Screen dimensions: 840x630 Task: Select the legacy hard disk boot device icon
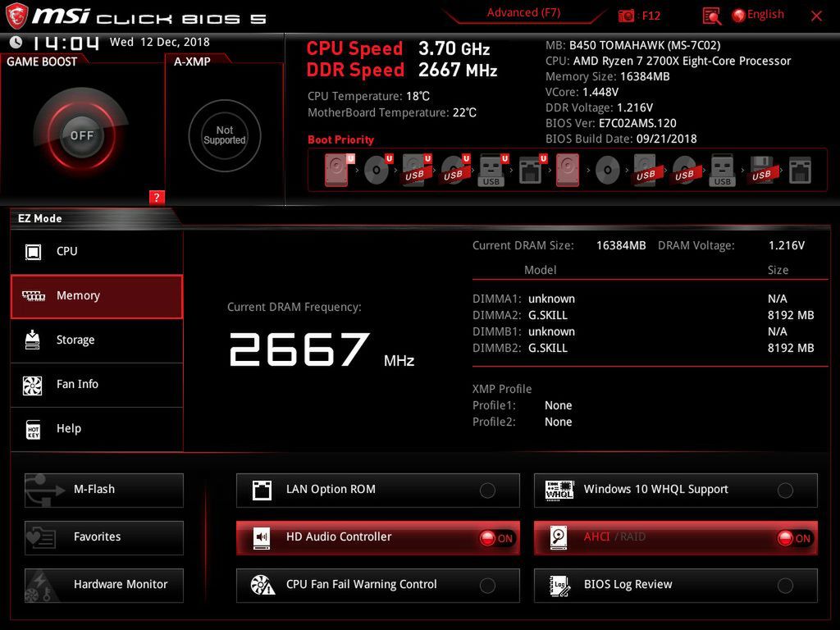[x=568, y=170]
